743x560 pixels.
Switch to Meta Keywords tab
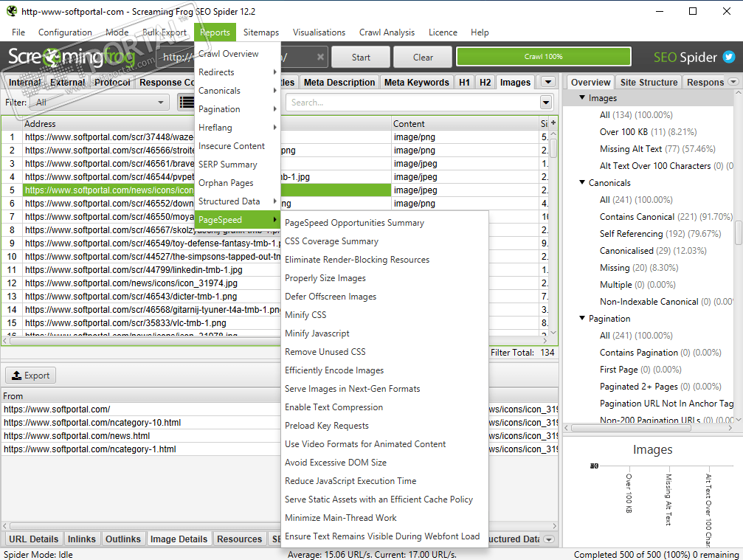417,83
